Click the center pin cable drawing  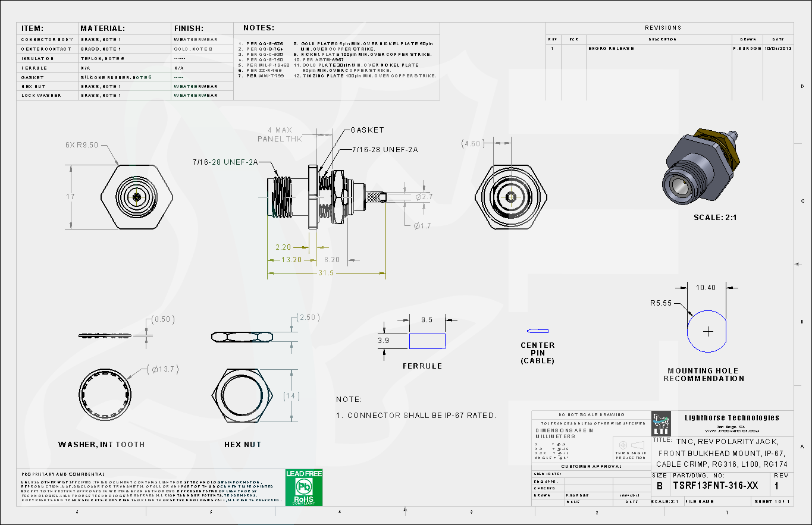tap(537, 331)
